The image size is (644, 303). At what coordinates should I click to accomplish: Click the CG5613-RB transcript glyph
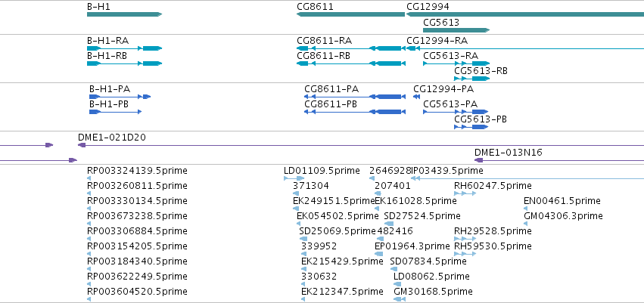tap(472, 79)
